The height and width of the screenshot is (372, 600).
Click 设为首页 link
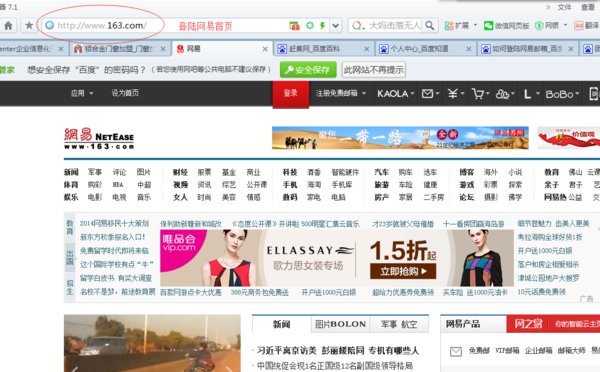click(125, 93)
